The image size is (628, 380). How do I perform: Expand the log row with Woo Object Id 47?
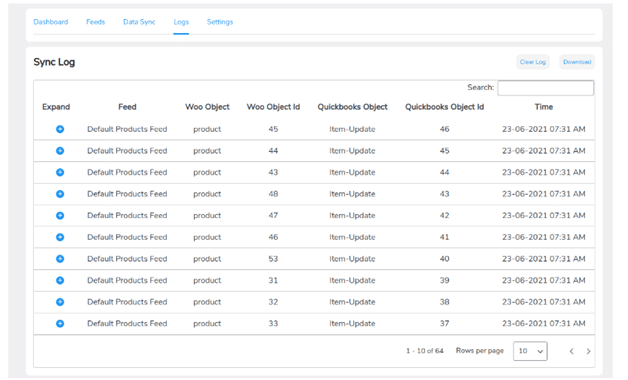tap(60, 215)
